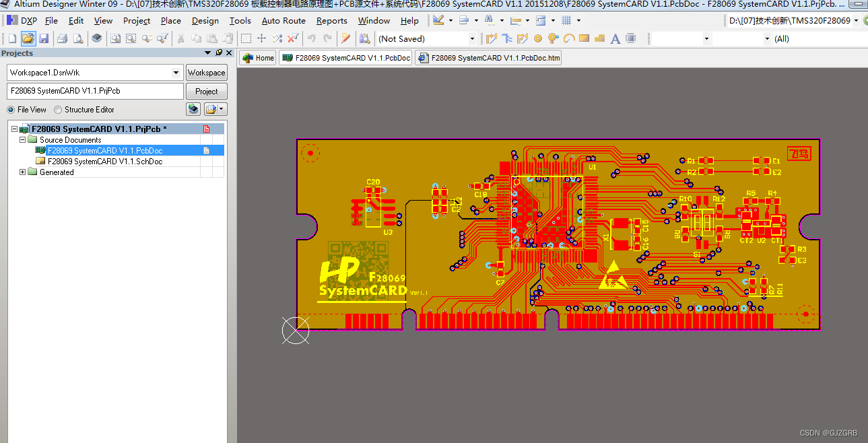Click the Save icon in the toolbar
Viewport: 868px width, 443px height.
(43, 38)
